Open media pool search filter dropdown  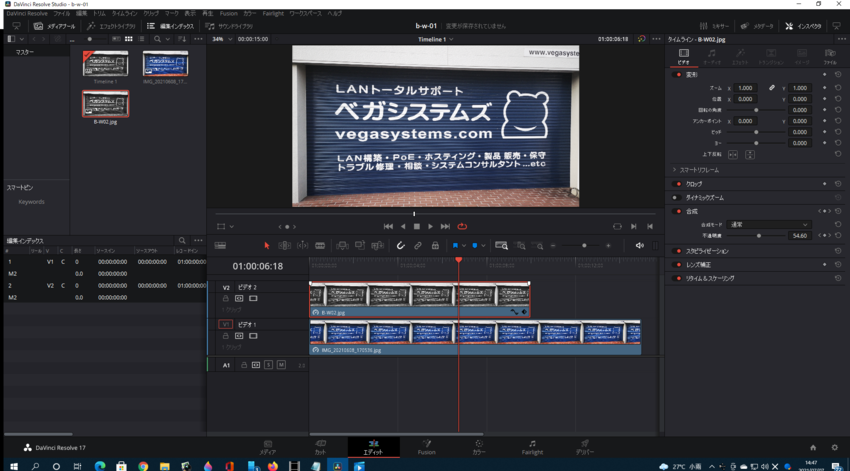(x=168, y=39)
